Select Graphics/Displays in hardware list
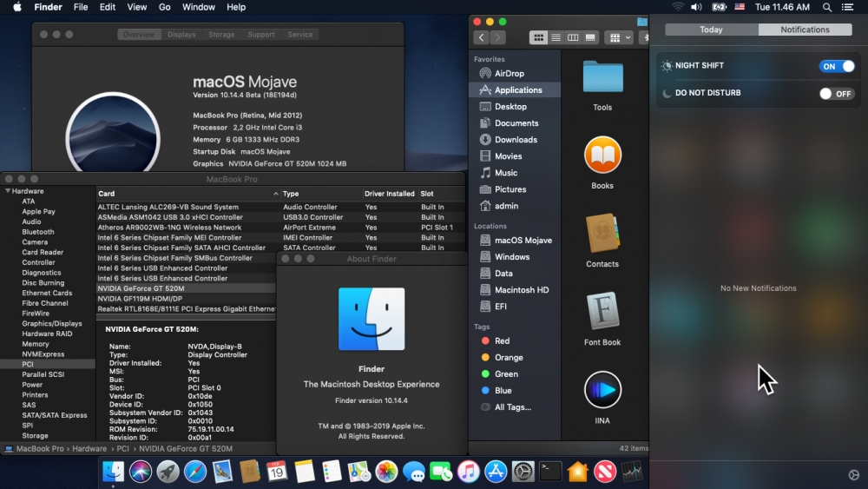Screen dimensions: 868x489 tap(52, 323)
